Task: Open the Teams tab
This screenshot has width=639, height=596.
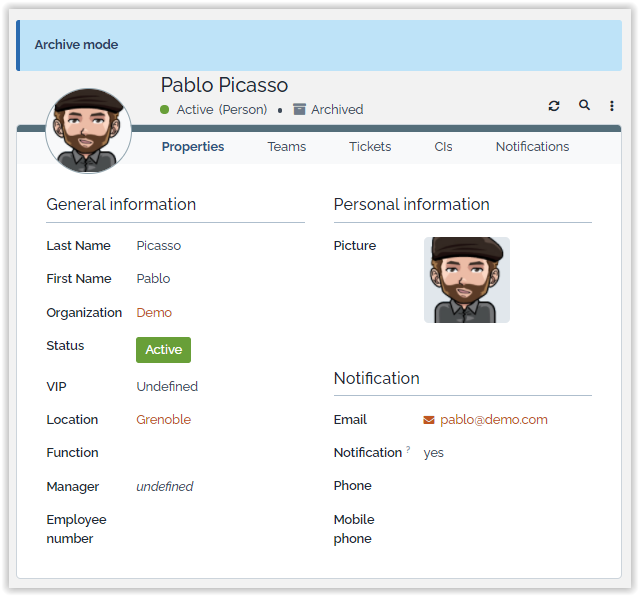Action: [x=287, y=146]
